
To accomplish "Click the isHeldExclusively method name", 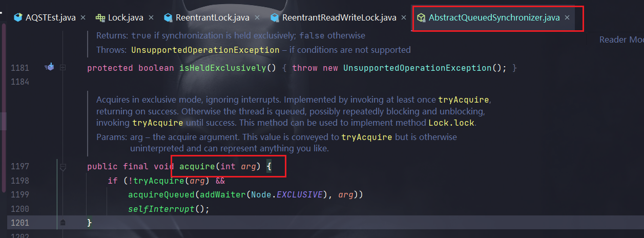I will 223,68.
